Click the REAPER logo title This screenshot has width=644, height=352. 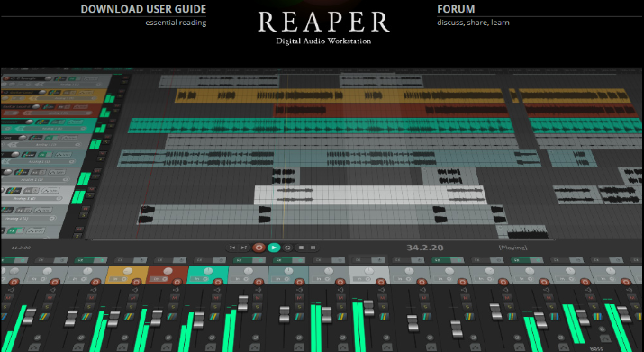coord(323,23)
